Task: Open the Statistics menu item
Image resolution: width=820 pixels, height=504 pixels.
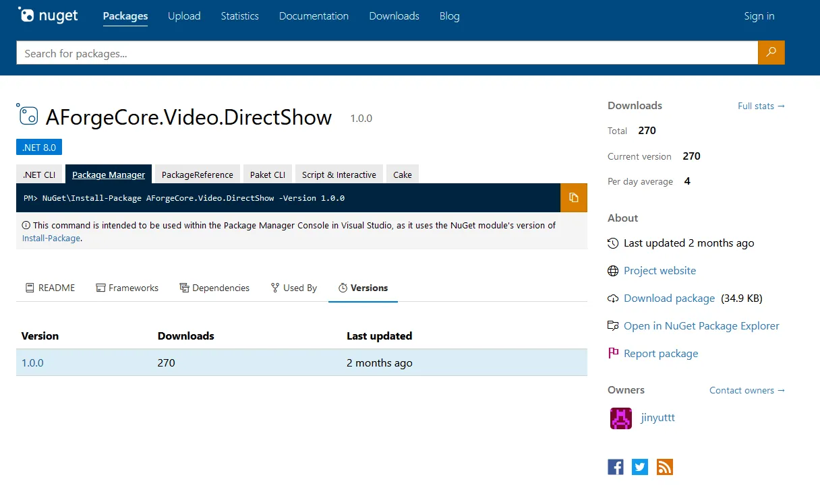Action: point(239,16)
